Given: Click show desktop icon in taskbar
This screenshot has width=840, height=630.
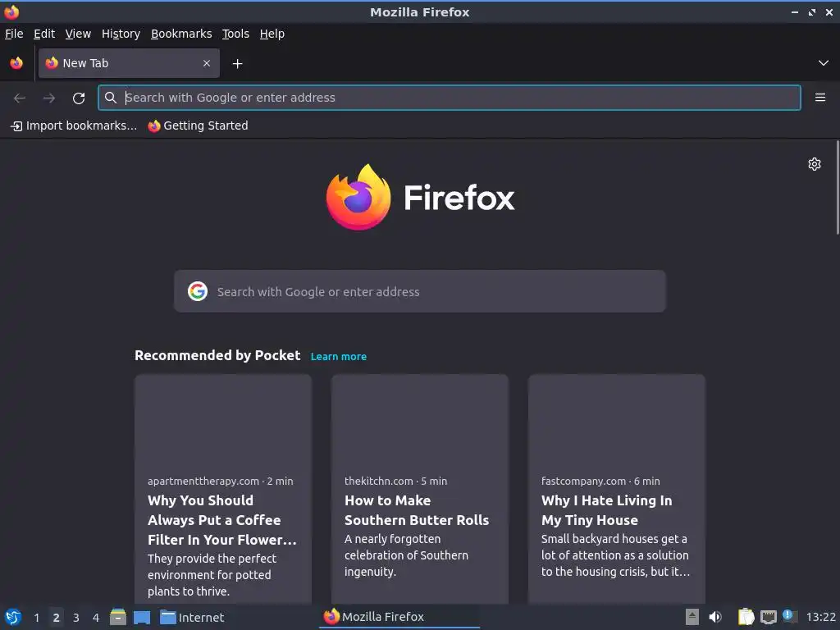Looking at the screenshot, I should pyautogui.click(x=142, y=617).
